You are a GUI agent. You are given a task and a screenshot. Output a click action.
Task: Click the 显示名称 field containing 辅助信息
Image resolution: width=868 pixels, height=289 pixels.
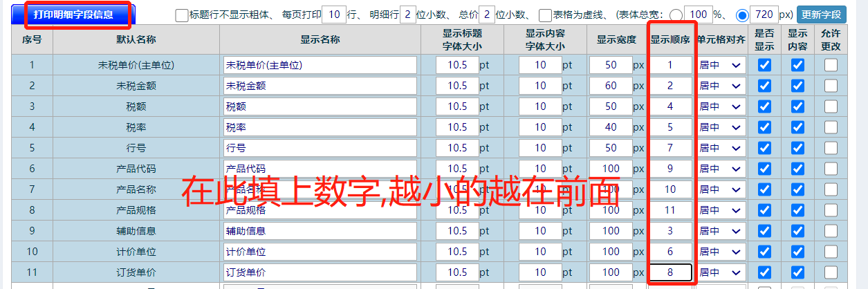click(x=320, y=231)
